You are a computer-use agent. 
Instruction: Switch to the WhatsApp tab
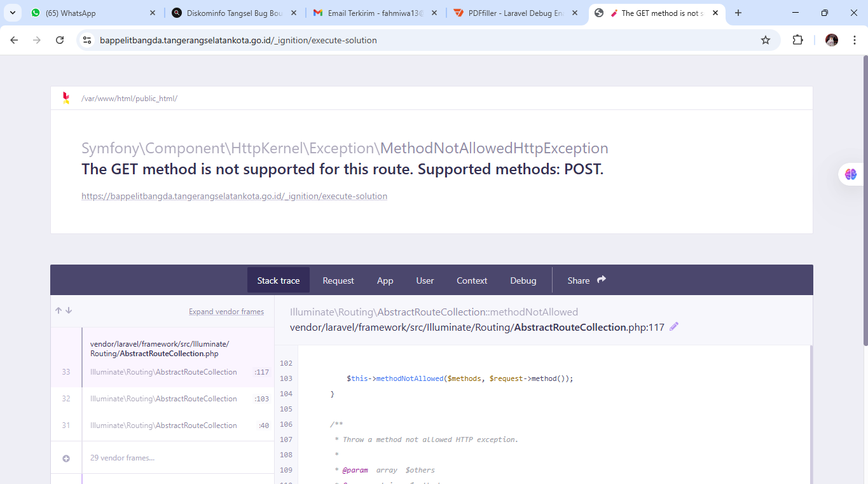click(93, 13)
